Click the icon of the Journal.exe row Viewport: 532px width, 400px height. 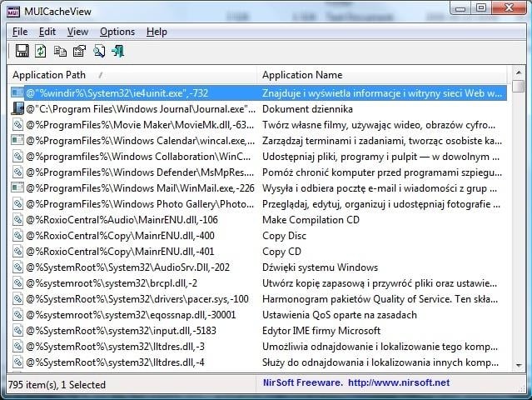pos(17,108)
